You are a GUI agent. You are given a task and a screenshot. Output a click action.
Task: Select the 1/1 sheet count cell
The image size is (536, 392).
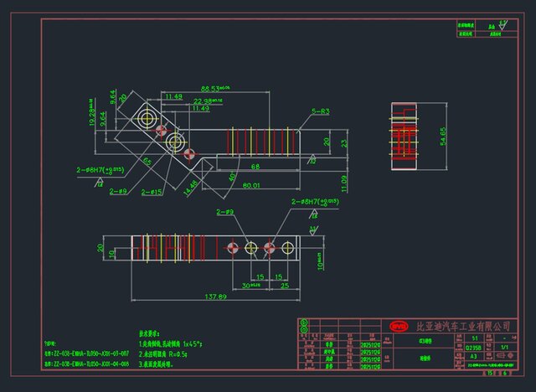pyautogui.click(x=504, y=348)
